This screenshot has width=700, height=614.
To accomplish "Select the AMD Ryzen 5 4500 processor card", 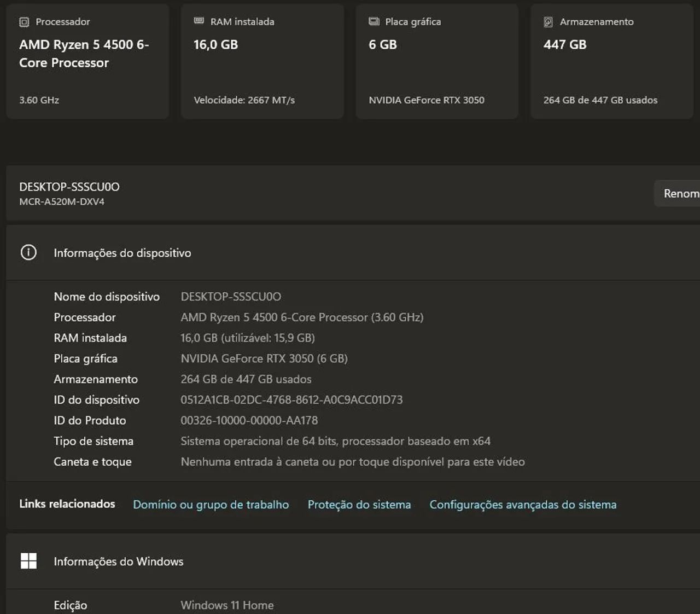I will pos(87,61).
